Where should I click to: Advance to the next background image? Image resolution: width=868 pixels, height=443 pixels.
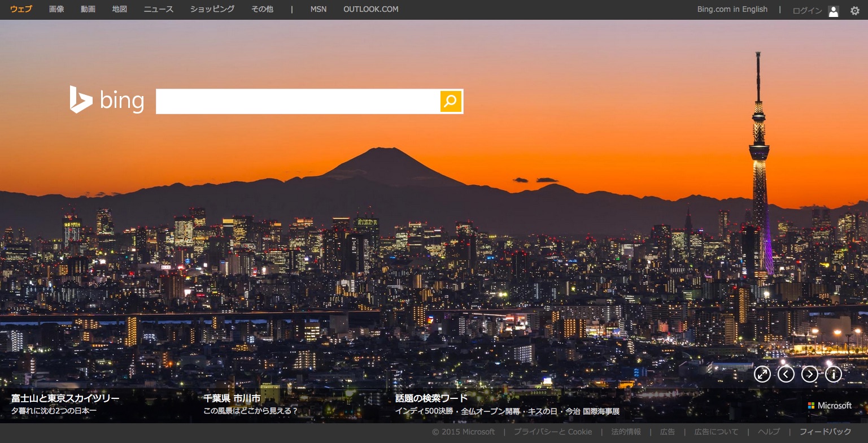click(x=810, y=374)
